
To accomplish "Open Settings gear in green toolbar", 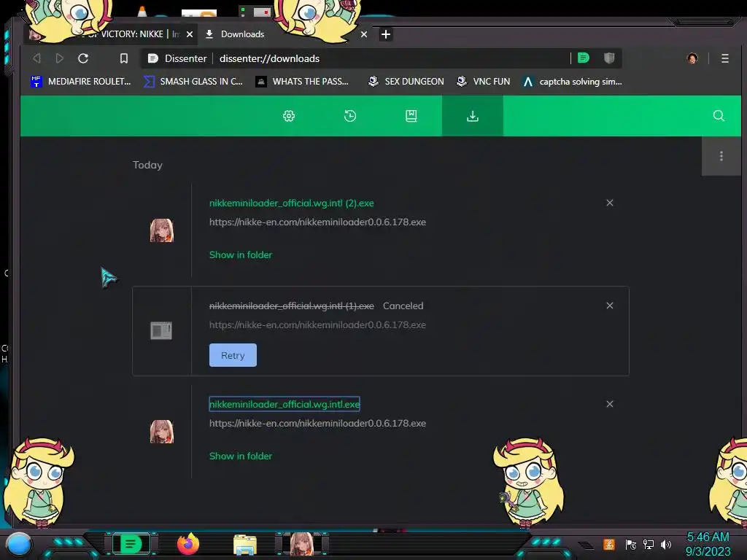I will pos(289,116).
